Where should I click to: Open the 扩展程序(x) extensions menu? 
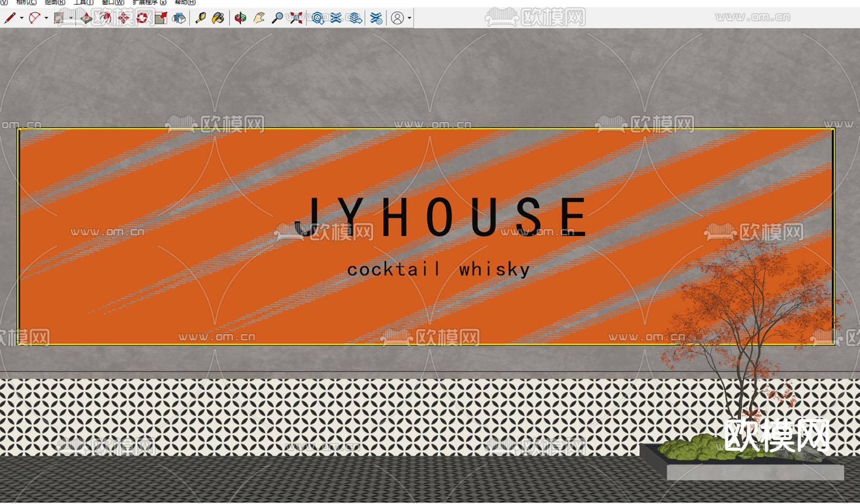[150, 2]
